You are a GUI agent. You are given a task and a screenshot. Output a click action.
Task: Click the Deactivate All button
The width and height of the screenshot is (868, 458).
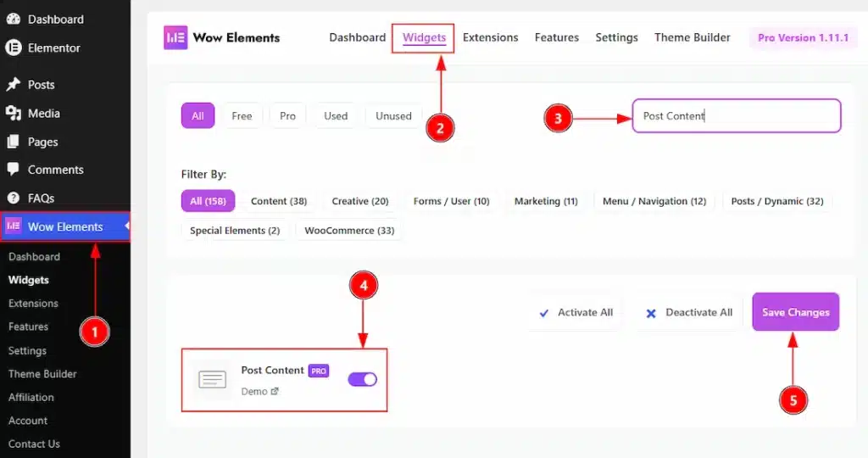pyautogui.click(x=688, y=312)
